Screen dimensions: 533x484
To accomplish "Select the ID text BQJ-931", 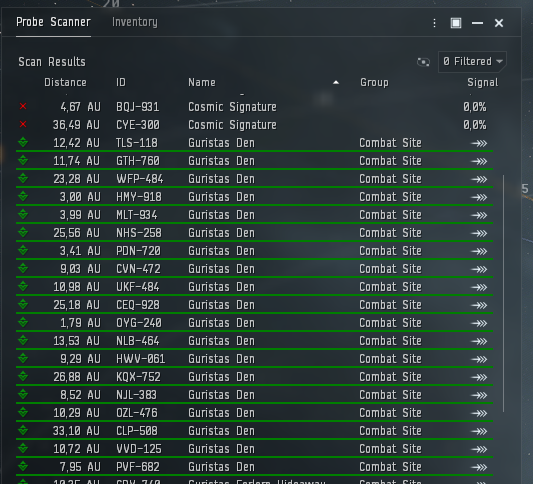I will (x=138, y=107).
